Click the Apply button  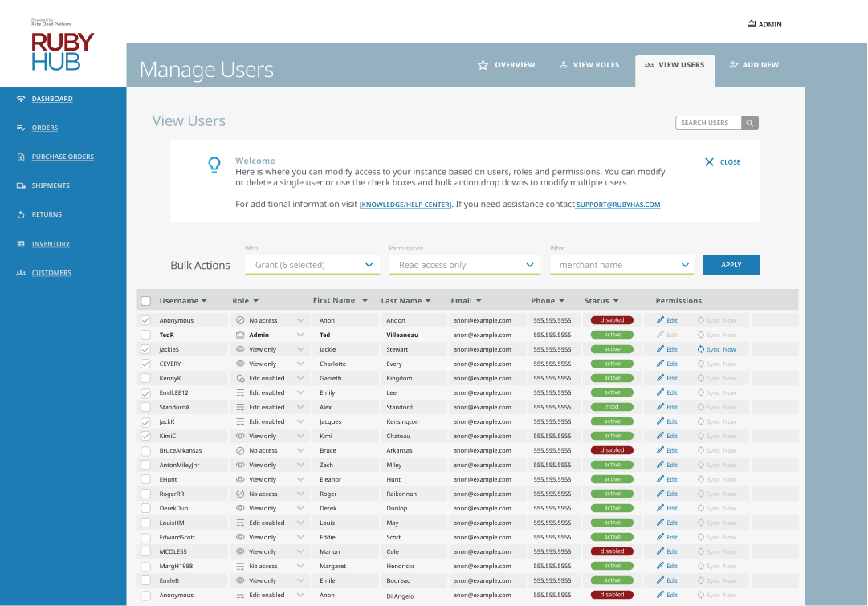pos(731,265)
